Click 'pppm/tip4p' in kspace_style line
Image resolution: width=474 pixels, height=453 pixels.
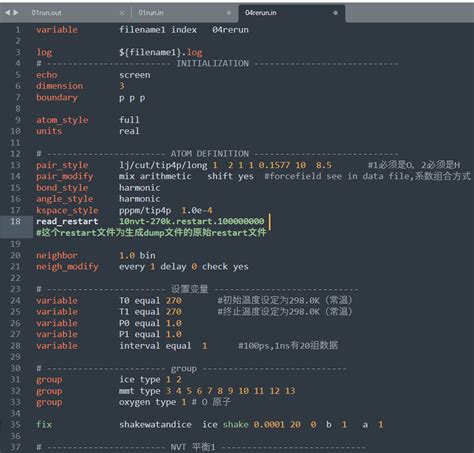coord(145,210)
